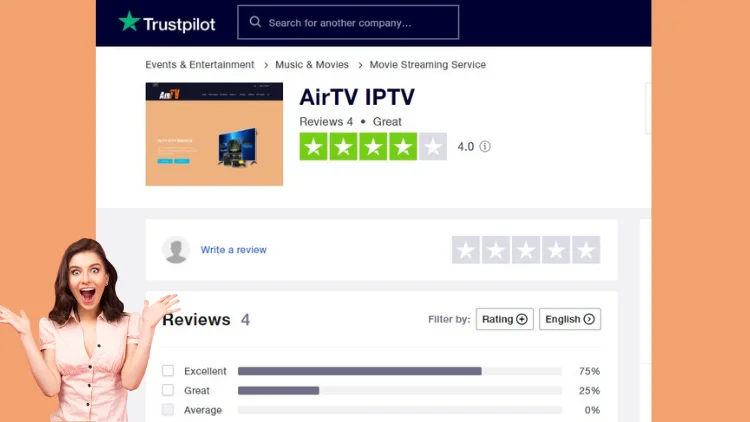Screen dimensions: 750x422
Task: Click the '25%' percentage value
Action: tap(589, 390)
